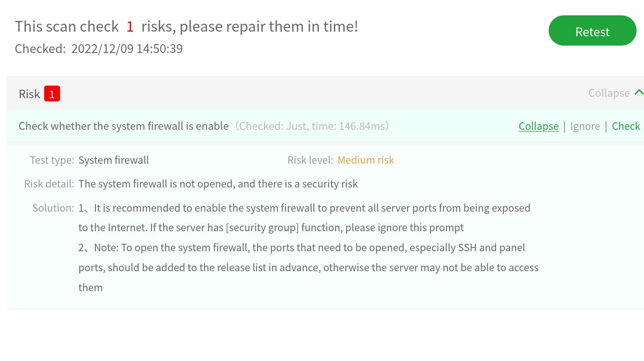644x361 pixels.
Task: Click the red number in the headline
Action: tap(130, 27)
